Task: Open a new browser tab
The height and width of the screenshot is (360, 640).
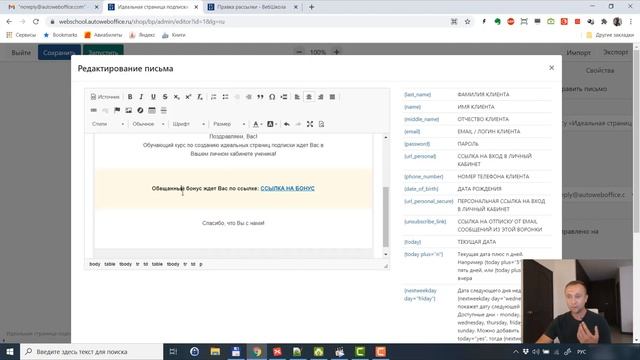Action: coord(311,7)
